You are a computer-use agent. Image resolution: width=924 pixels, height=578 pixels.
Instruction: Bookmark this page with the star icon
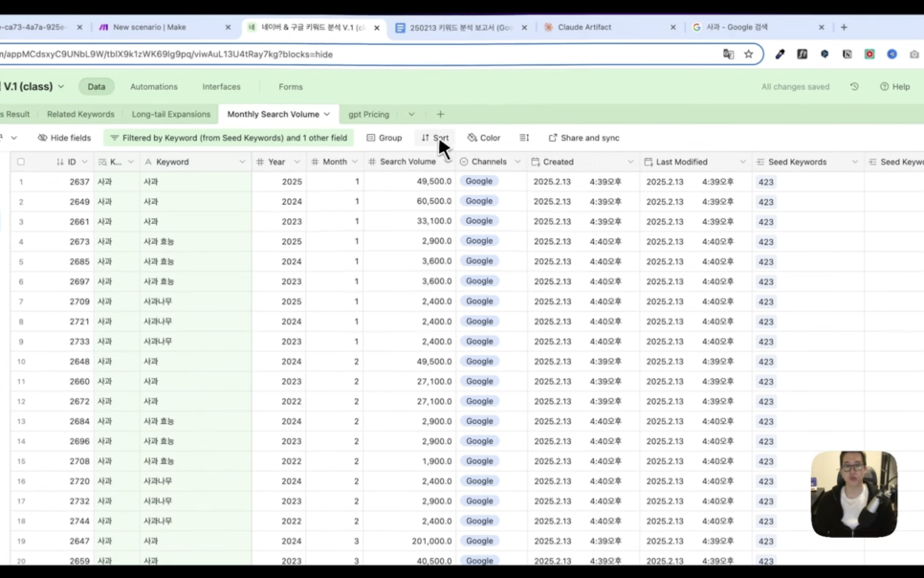749,55
